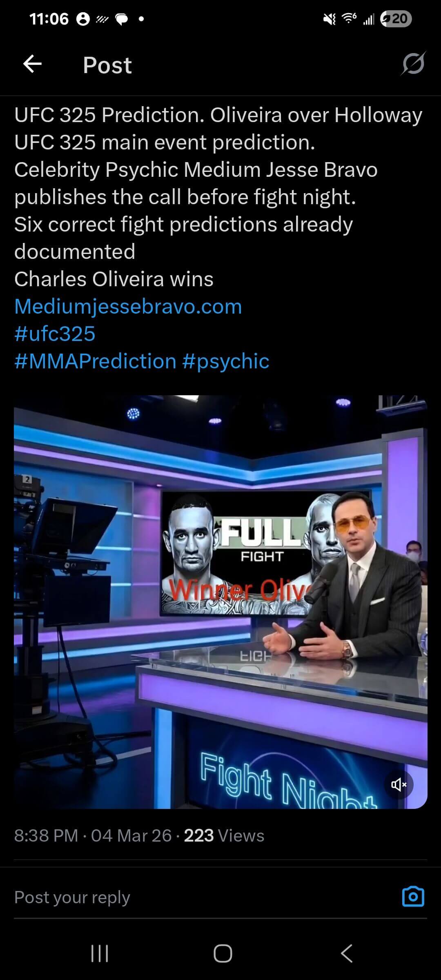
Task: Play the Fight Night video thumbnail
Action: point(220,602)
